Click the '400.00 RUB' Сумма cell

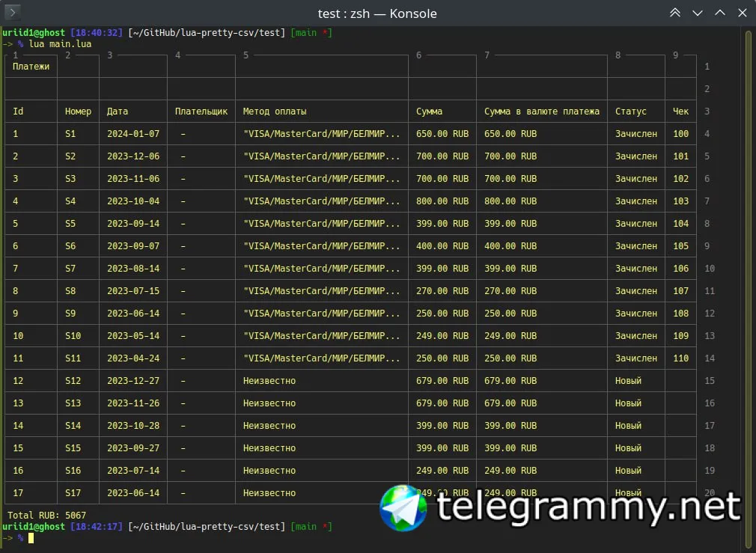442,246
